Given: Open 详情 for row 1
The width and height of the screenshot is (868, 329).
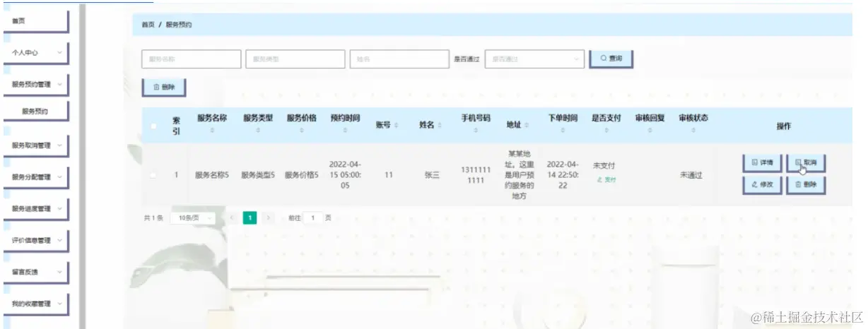Looking at the screenshot, I should tap(763, 162).
